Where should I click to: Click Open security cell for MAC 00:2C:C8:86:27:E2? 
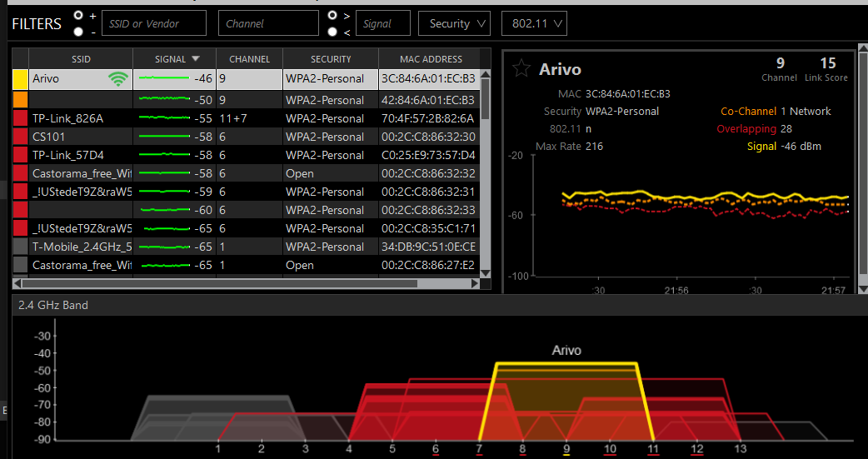[331, 265]
